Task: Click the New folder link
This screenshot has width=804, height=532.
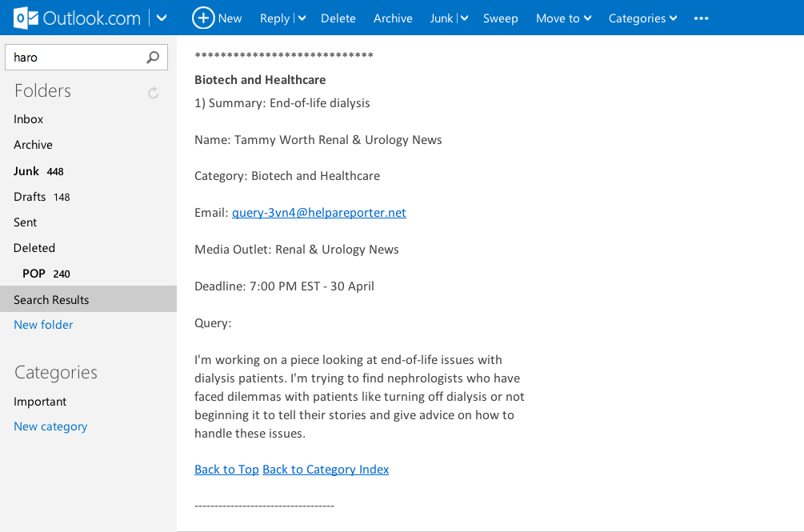Action: (43, 325)
